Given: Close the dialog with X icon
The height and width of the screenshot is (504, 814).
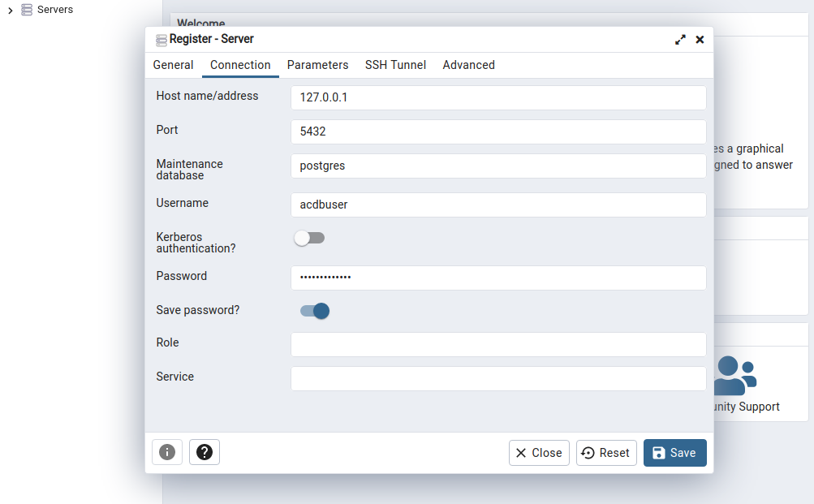Looking at the screenshot, I should pyautogui.click(x=700, y=40).
